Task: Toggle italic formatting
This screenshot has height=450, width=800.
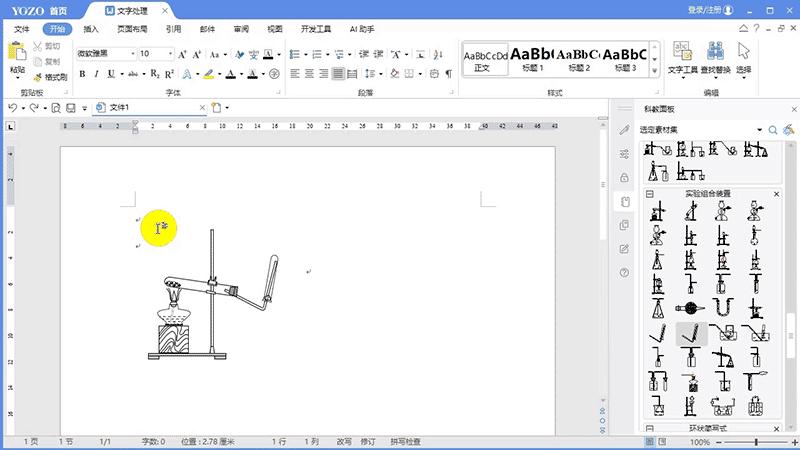Action: coord(96,74)
